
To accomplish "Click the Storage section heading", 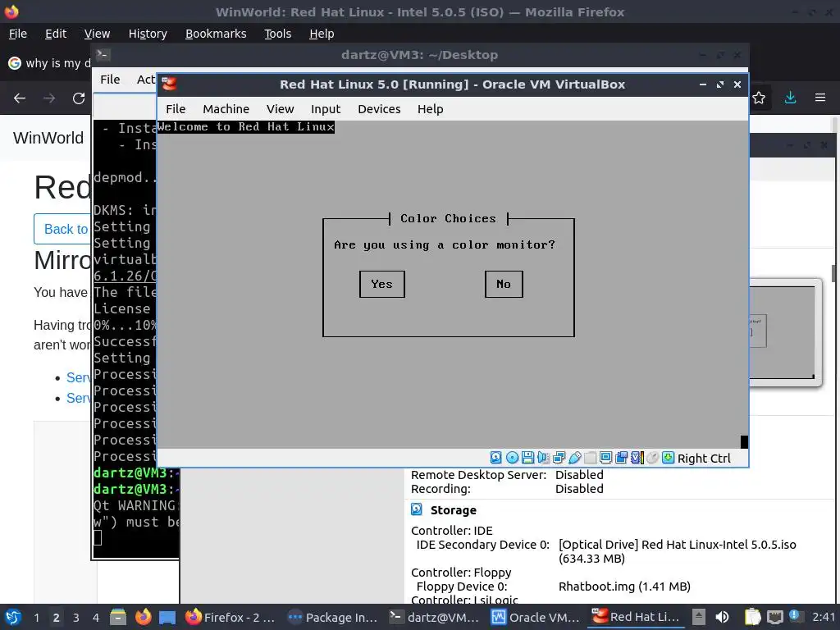I will click(453, 510).
